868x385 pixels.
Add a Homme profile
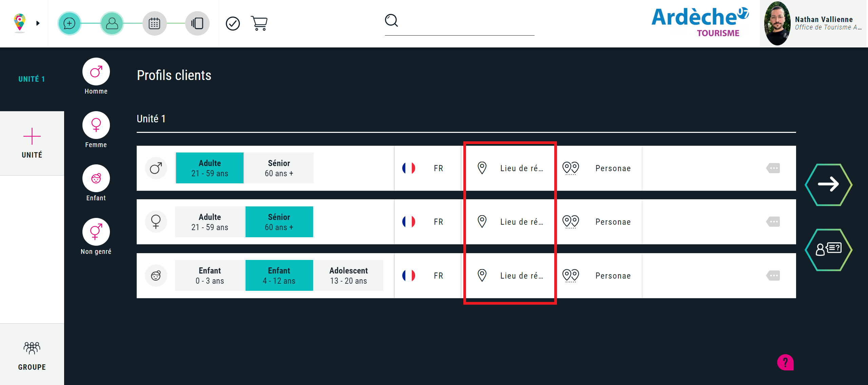96,72
